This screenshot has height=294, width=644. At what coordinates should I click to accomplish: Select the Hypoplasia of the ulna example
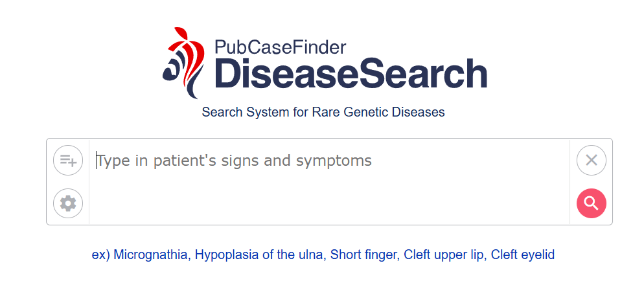coord(260,255)
